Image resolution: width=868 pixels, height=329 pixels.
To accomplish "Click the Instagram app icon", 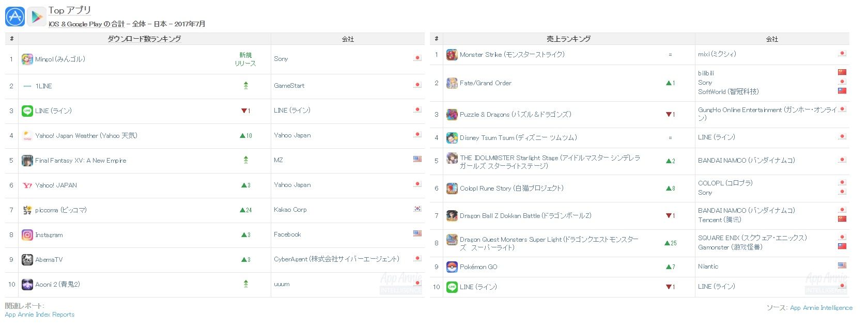I will (27, 235).
